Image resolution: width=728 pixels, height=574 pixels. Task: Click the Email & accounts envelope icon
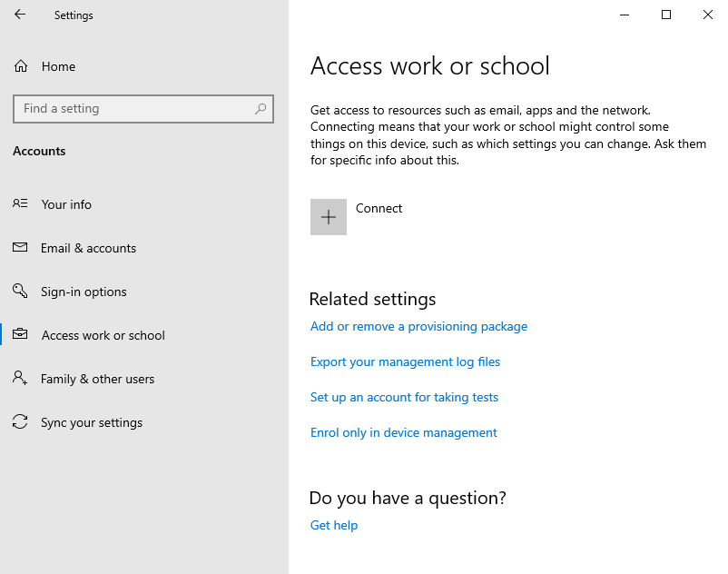click(20, 247)
